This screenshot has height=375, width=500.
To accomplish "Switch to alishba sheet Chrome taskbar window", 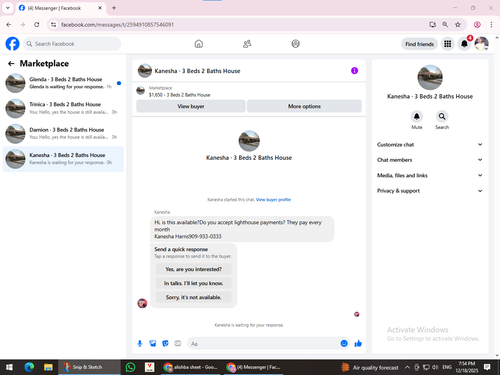I will point(191,367).
